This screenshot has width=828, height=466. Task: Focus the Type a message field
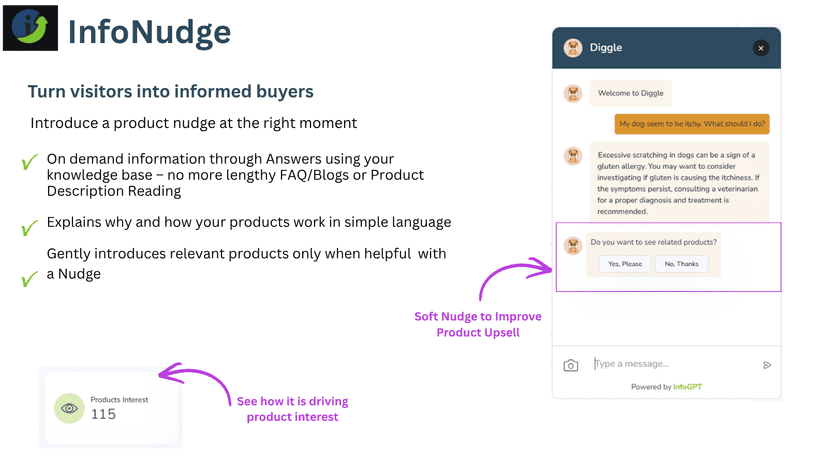(673, 364)
